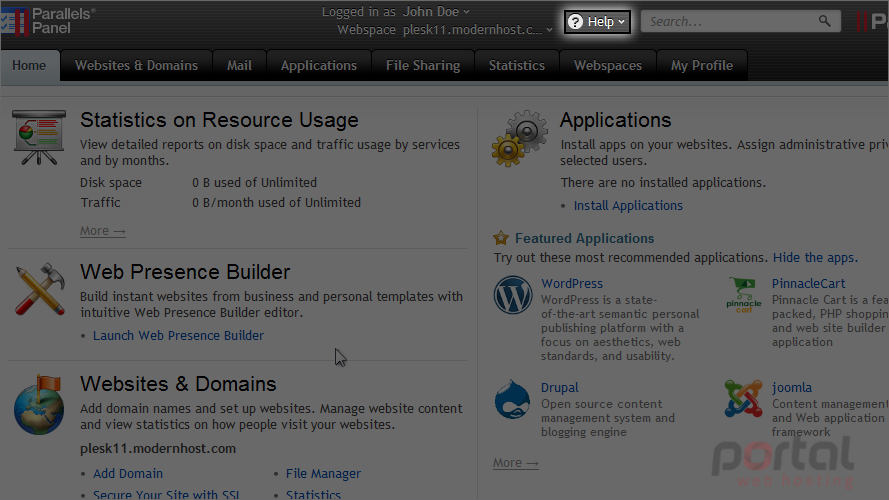Image resolution: width=889 pixels, height=500 pixels.
Task: Click More link under resource usage statistics
Action: pyautogui.click(x=103, y=231)
